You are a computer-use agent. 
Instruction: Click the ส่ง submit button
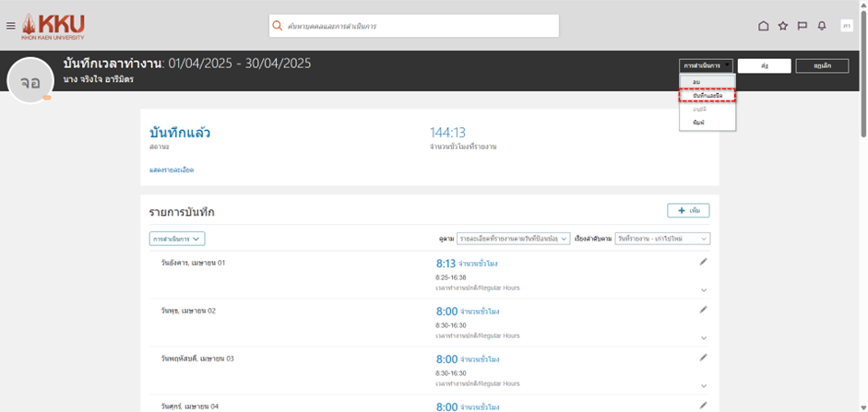pos(765,66)
